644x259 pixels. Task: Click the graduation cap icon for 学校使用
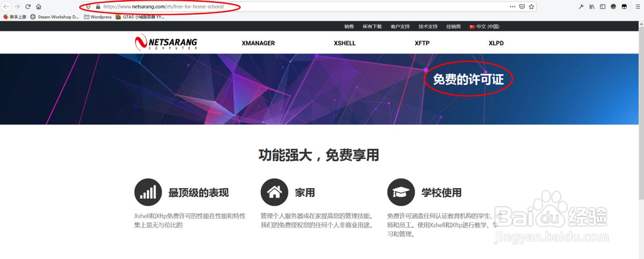pyautogui.click(x=401, y=192)
